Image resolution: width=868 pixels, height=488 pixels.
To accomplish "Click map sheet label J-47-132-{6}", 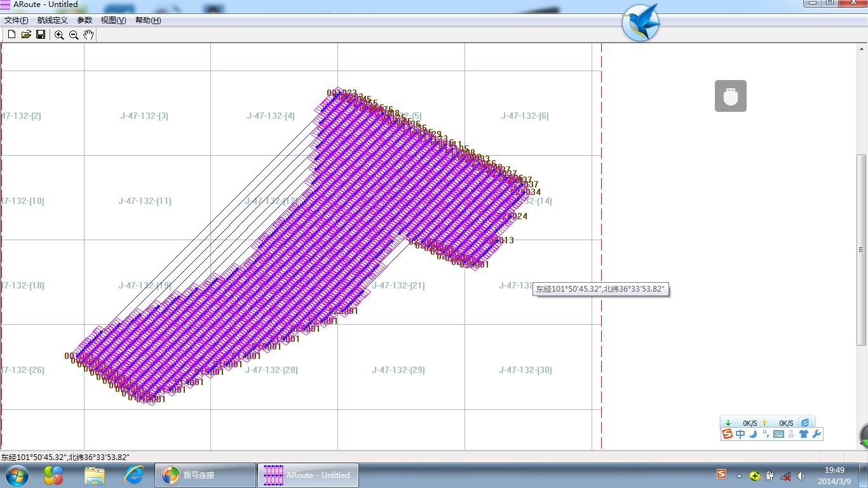I will 525,116.
